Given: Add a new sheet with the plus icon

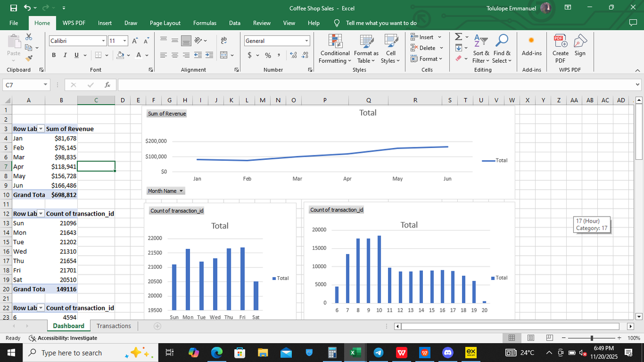Looking at the screenshot, I should (x=157, y=326).
